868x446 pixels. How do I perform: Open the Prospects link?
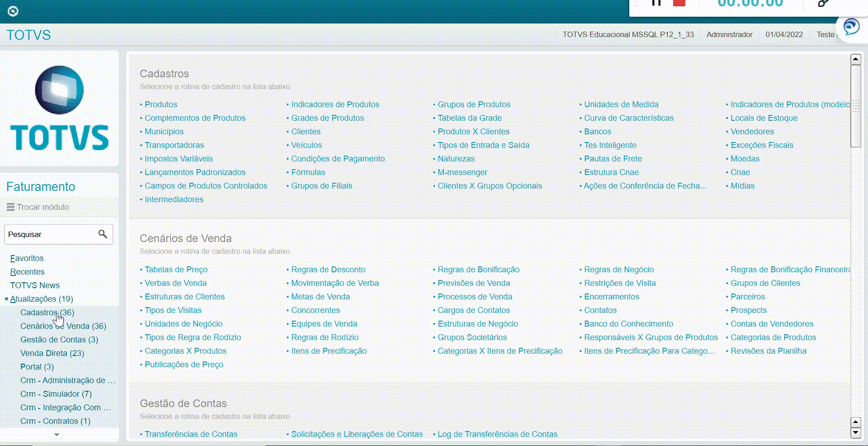pyautogui.click(x=749, y=310)
